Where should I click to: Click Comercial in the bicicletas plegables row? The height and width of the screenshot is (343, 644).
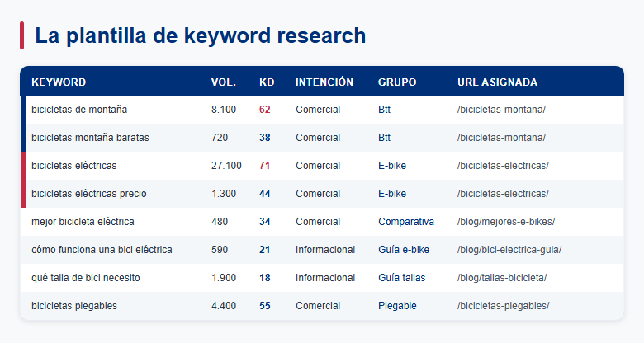tap(318, 306)
